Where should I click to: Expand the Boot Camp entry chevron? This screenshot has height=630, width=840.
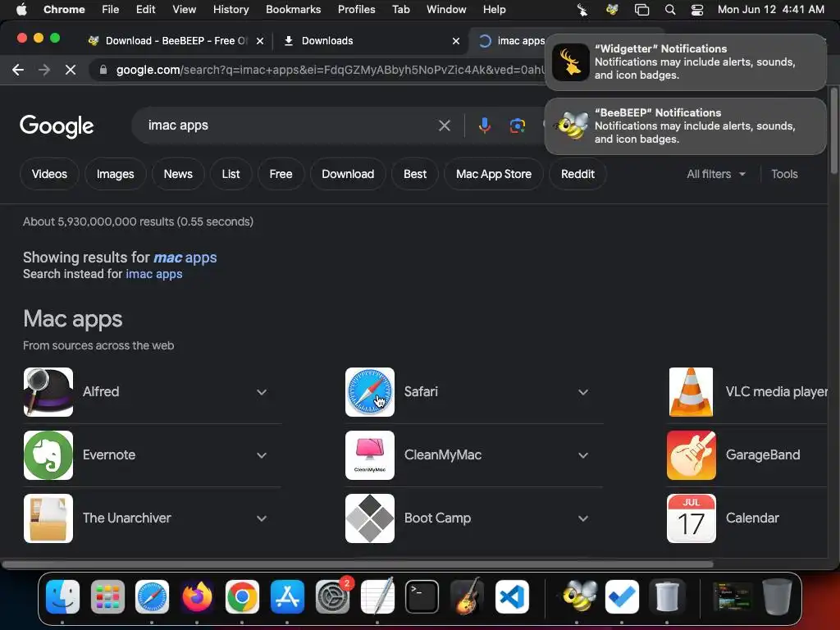click(583, 518)
